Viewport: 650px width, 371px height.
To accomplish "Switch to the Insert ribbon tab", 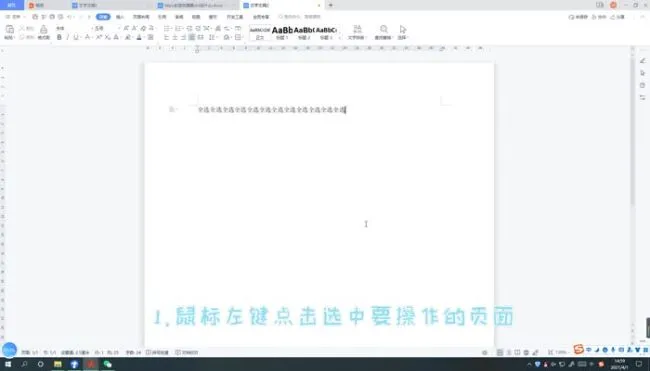I will click(x=120, y=17).
